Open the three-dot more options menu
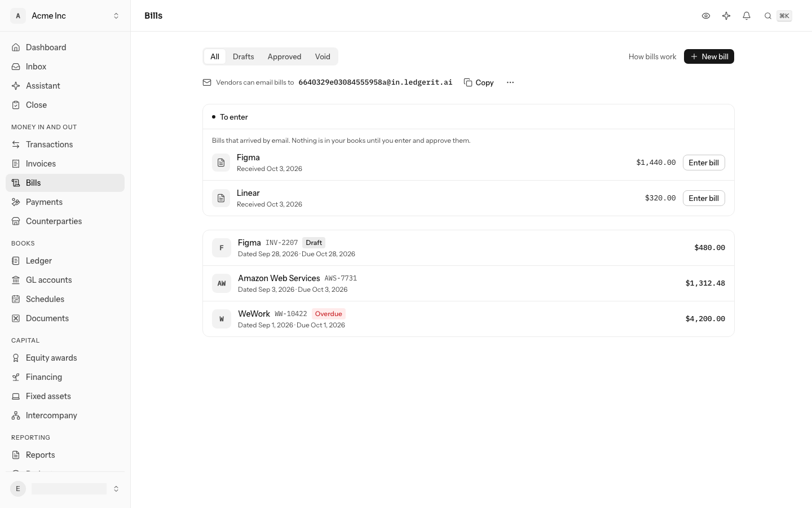Screen dimensions: 812x508 510,82
